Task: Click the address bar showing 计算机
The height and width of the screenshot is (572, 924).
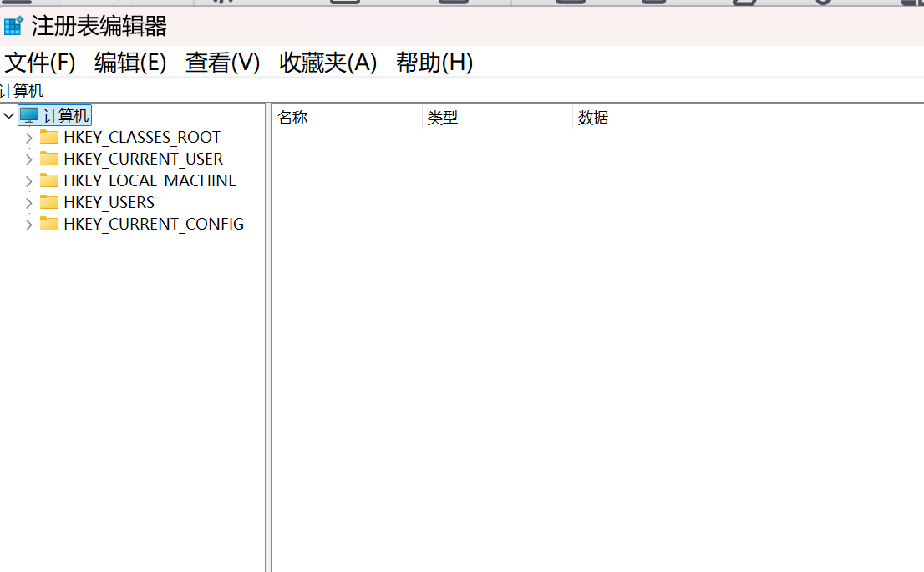Action: coord(462,91)
